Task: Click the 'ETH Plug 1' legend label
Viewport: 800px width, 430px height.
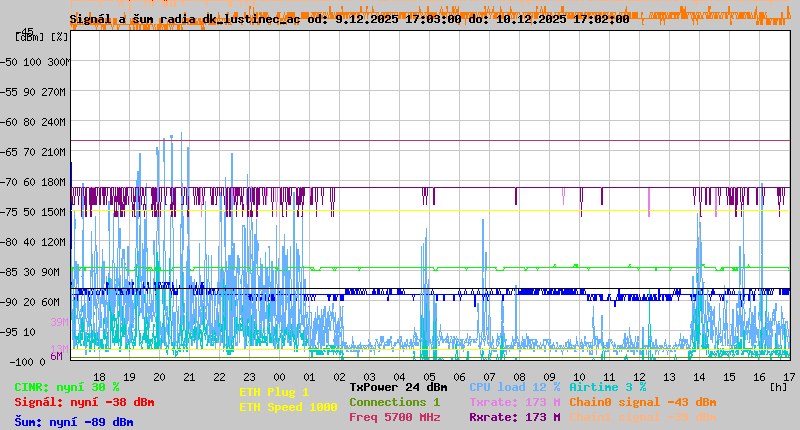Action: pyautogui.click(x=274, y=392)
